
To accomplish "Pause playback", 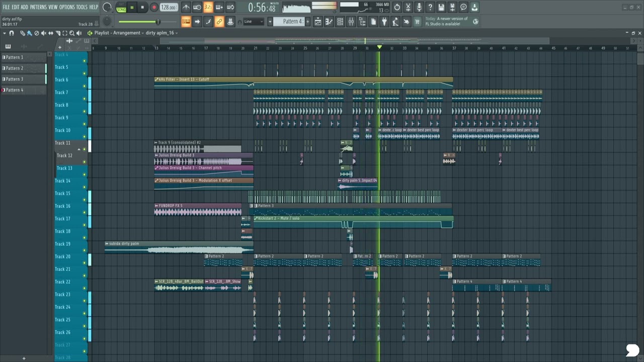I will coord(132,7).
